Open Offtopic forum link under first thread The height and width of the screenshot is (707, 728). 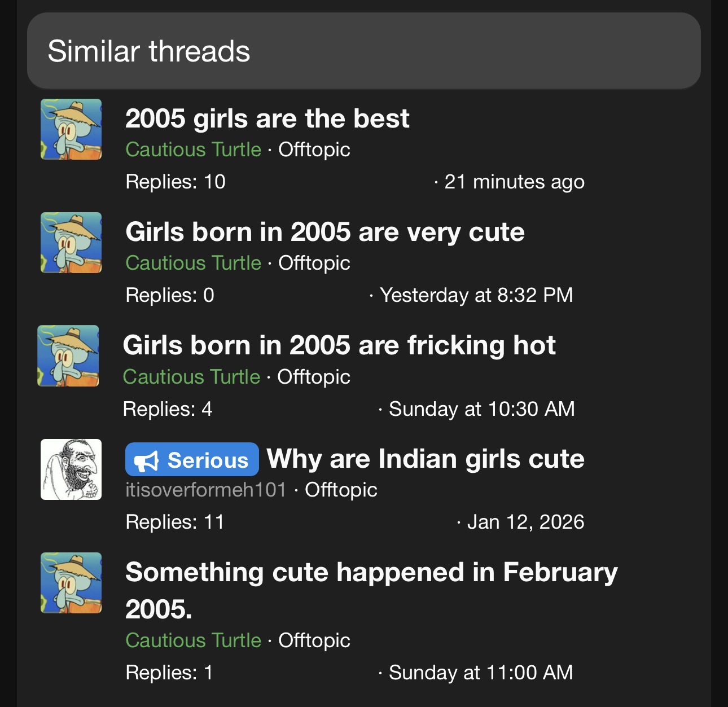[x=314, y=150]
